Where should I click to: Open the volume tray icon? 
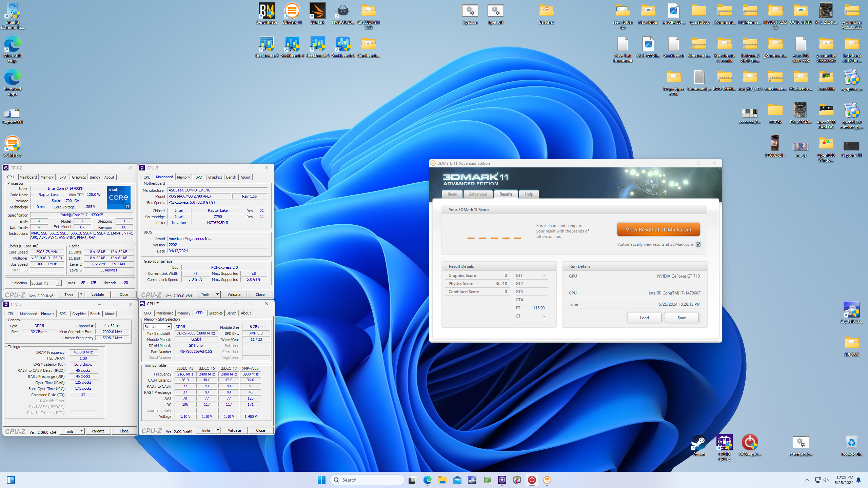tap(826, 480)
